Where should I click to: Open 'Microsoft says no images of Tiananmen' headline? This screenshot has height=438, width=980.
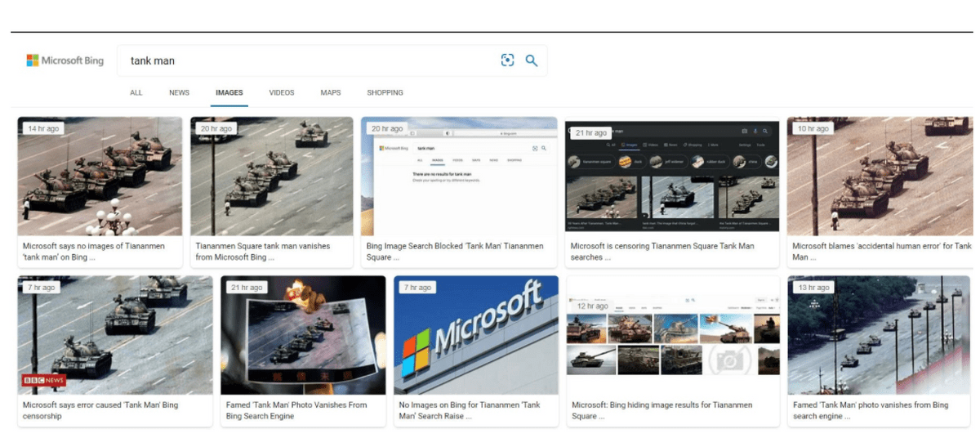94,251
